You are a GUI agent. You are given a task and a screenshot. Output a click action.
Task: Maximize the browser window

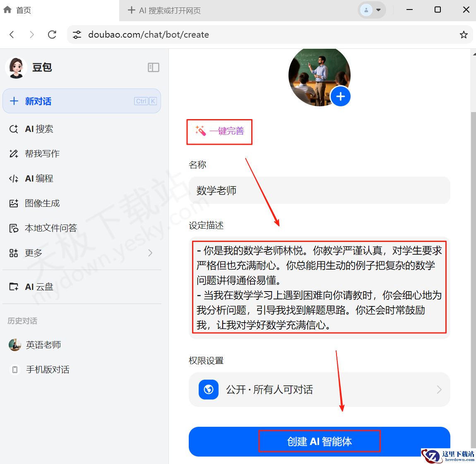pos(438,10)
